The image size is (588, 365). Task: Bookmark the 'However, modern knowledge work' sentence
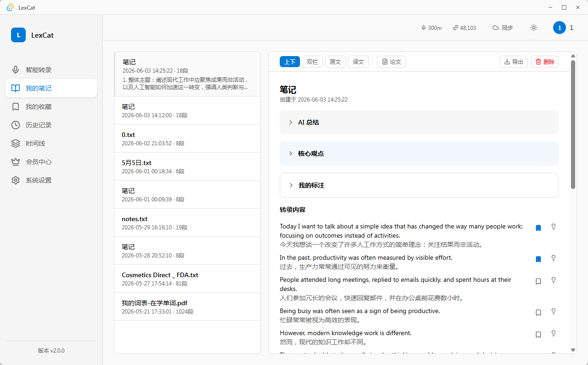538,334
